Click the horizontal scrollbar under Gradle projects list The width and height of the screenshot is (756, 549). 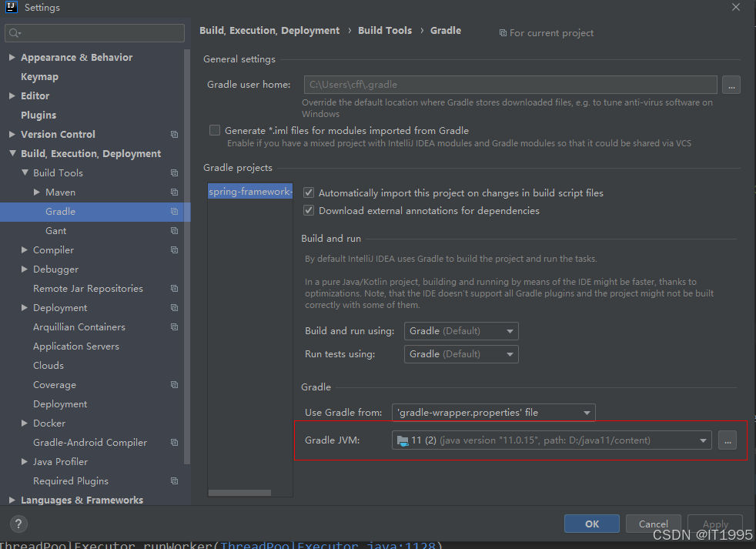tap(239, 493)
